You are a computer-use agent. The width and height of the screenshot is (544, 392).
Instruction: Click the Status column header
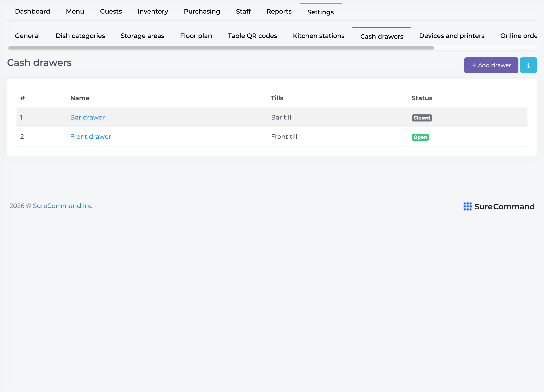tap(422, 98)
